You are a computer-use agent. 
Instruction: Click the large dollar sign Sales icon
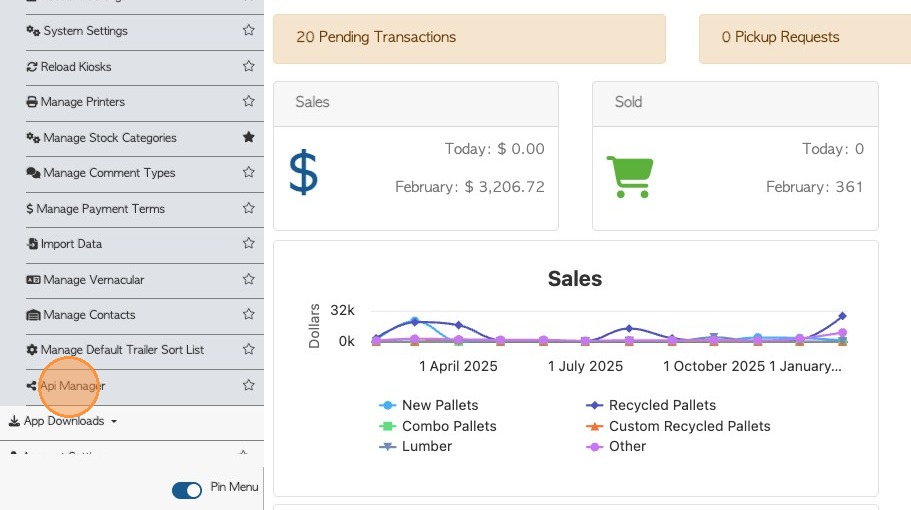[x=303, y=172]
